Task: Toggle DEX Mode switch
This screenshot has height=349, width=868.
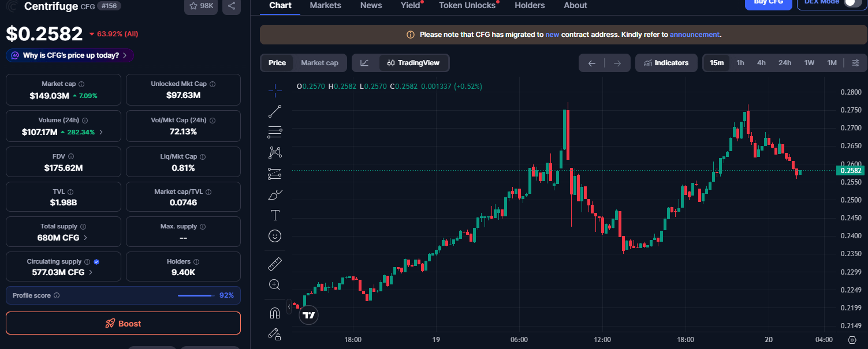Action: coord(851,2)
